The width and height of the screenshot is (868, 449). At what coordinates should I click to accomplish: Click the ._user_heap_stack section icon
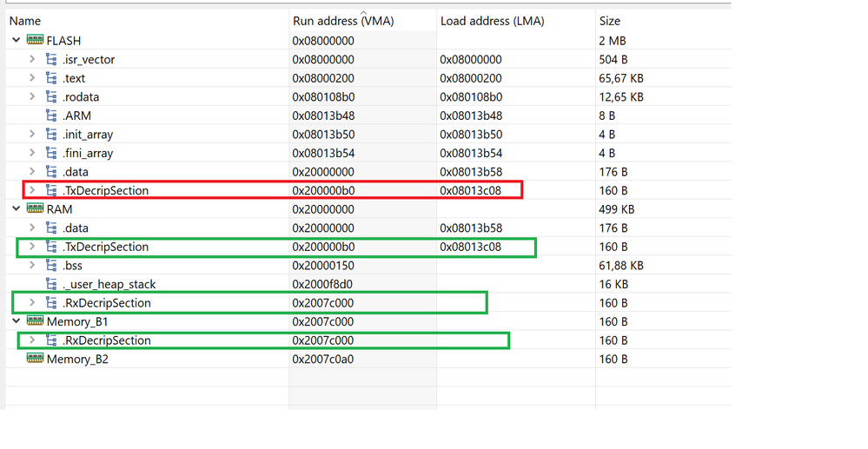51,285
